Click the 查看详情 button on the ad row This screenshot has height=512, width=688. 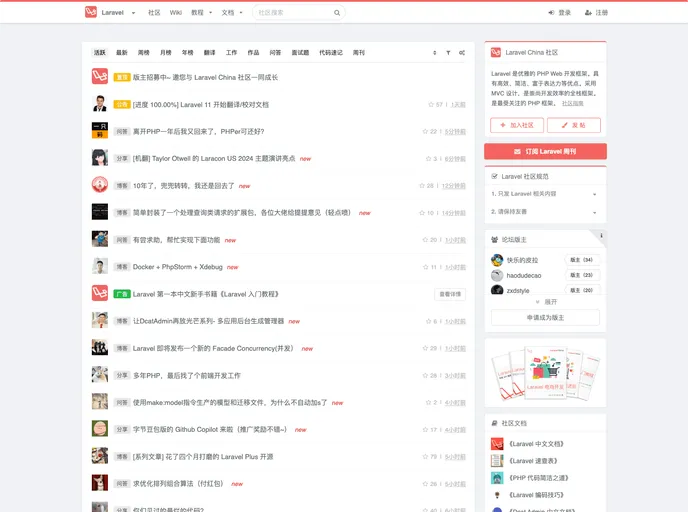pyautogui.click(x=450, y=294)
